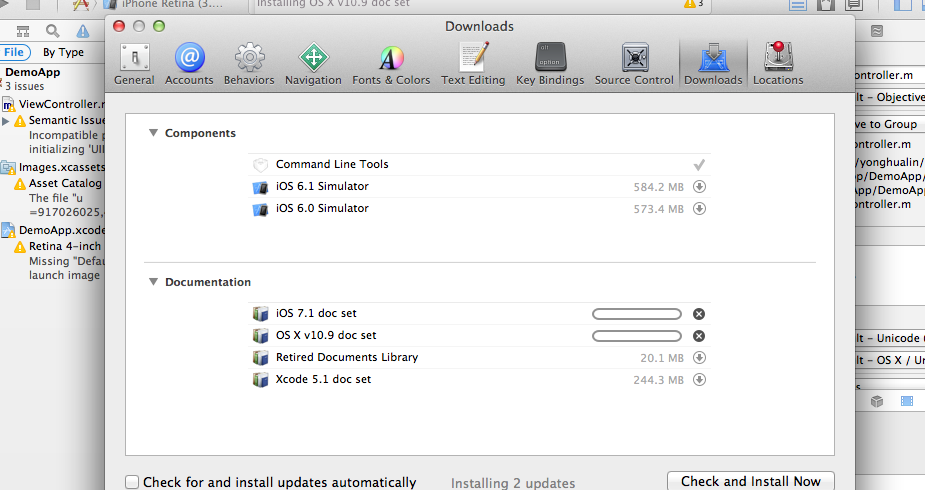
Task: Cancel the iOS 7.1 doc set download
Action: click(699, 314)
